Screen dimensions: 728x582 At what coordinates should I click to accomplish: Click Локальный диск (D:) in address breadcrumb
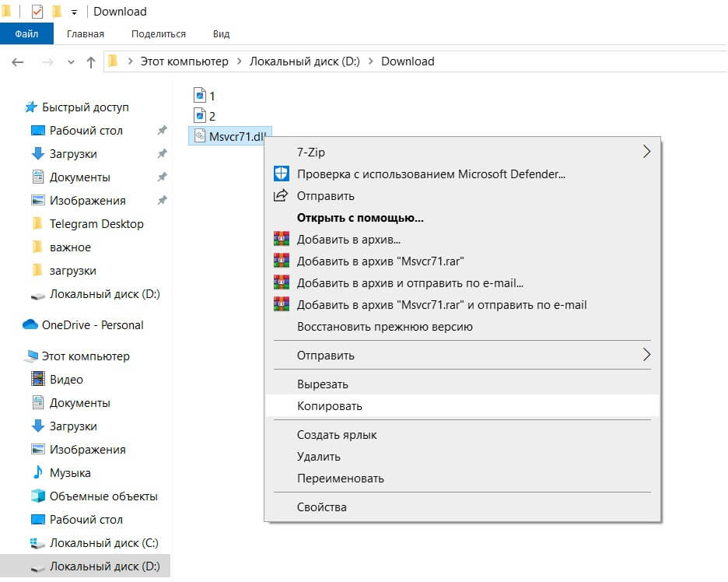point(304,61)
